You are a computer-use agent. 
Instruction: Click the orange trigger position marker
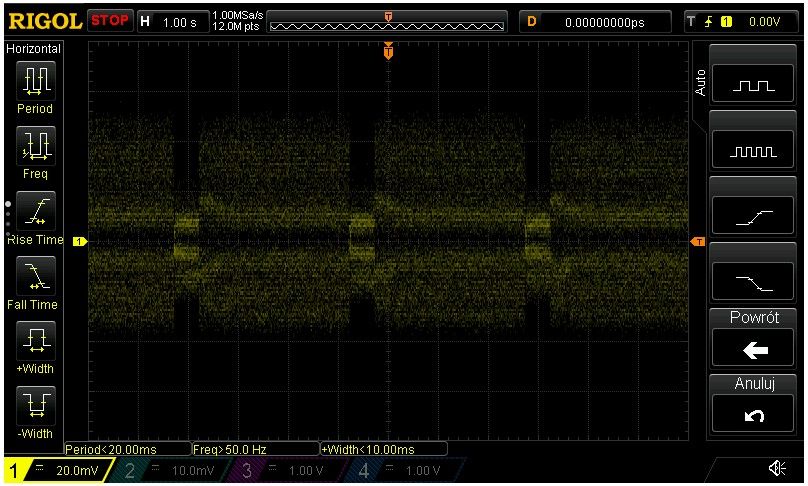pos(389,52)
